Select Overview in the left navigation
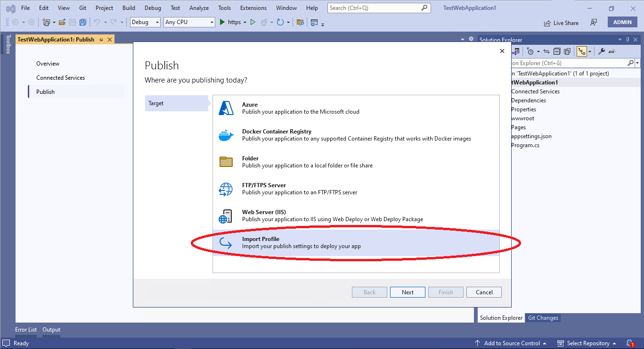Screen dimensions: 644x349 click(x=48, y=64)
